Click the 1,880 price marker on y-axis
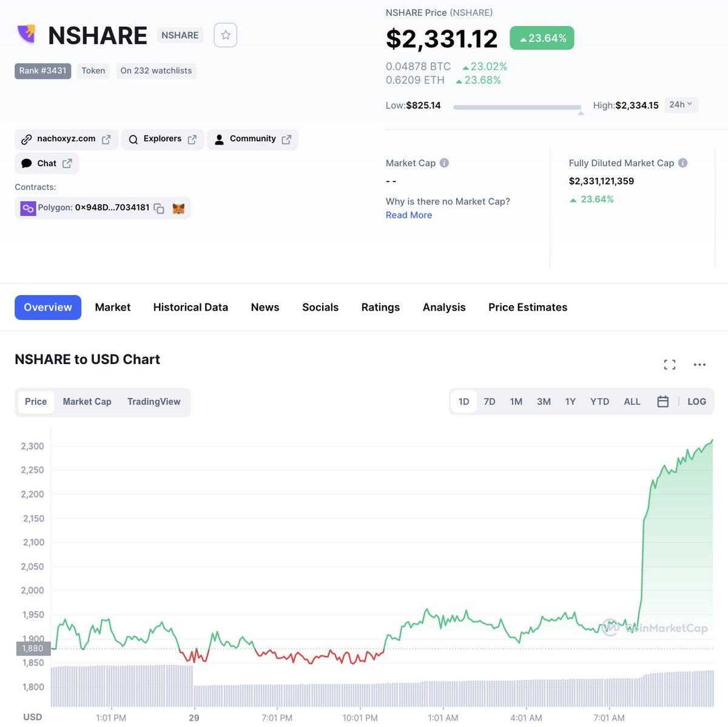Image resolution: width=728 pixels, height=727 pixels. tap(33, 648)
